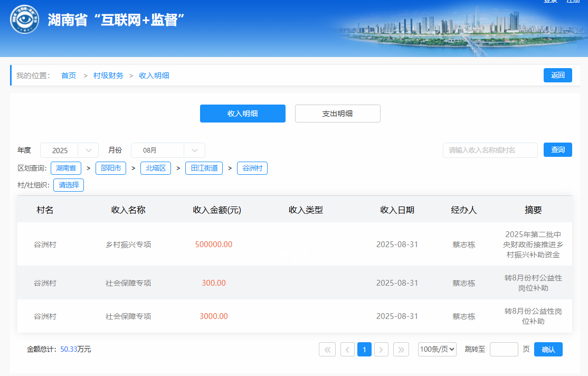The height and width of the screenshot is (376, 588).
Task: Go to the next results page
Action: point(381,349)
